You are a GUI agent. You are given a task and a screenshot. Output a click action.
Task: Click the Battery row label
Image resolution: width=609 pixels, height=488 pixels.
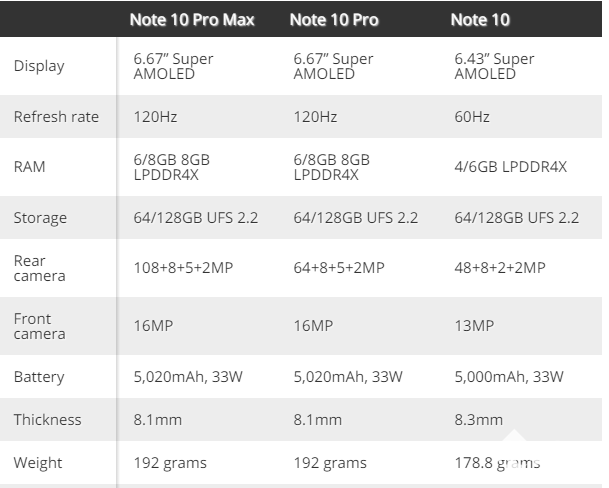(39, 377)
